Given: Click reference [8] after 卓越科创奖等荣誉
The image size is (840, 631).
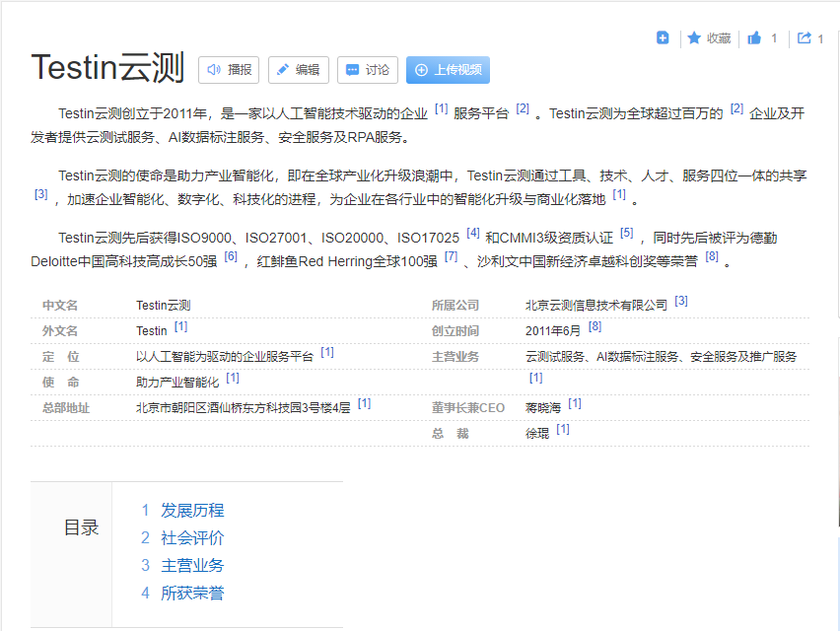Looking at the screenshot, I should [712, 256].
